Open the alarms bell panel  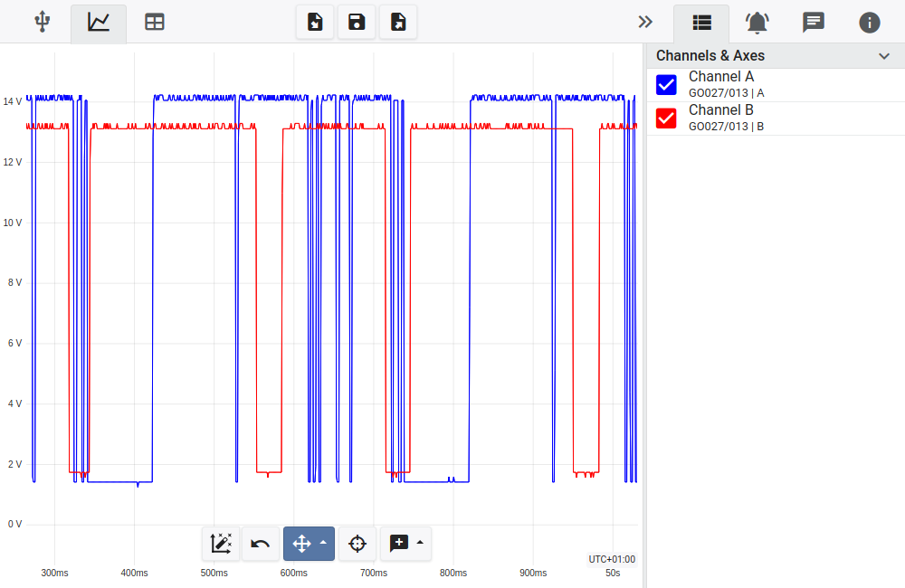757,23
